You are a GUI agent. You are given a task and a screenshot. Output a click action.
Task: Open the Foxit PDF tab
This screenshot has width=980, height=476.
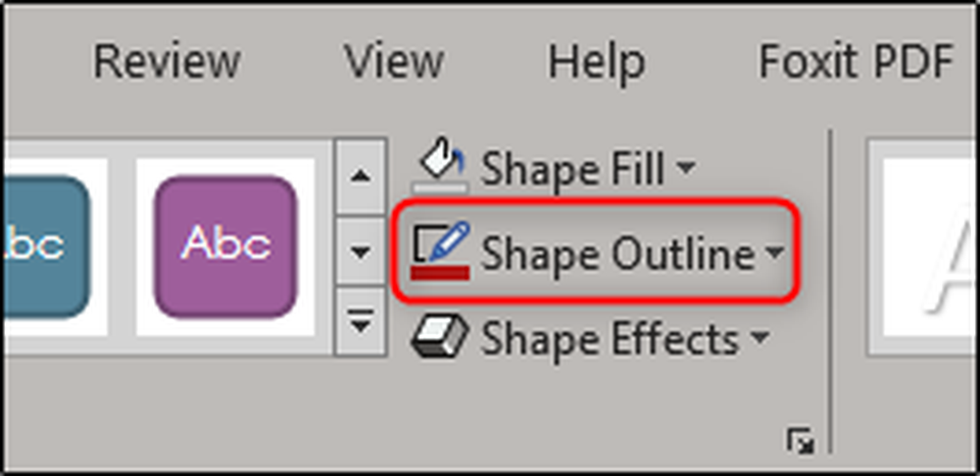click(856, 62)
